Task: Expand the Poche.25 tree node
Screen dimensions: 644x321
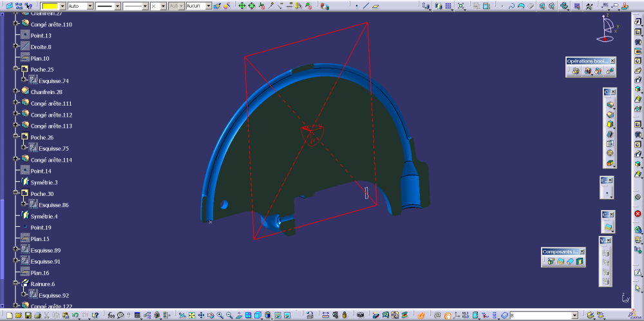Action: tap(16, 69)
